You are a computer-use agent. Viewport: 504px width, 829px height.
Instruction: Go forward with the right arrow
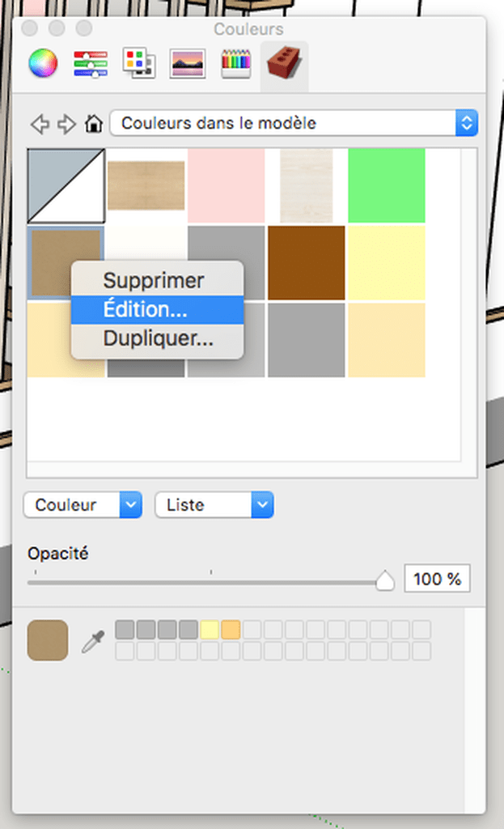point(66,124)
